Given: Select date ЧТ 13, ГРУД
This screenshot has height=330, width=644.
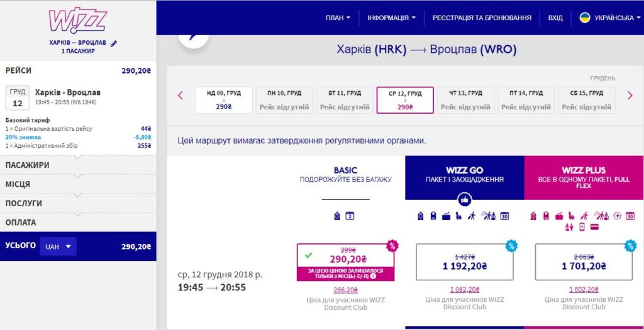Looking at the screenshot, I should [x=466, y=100].
